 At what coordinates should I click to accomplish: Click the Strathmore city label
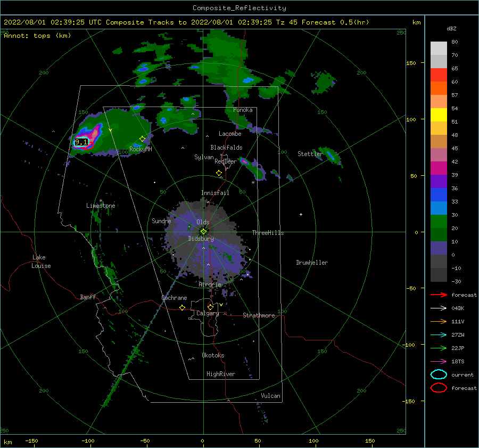click(259, 315)
